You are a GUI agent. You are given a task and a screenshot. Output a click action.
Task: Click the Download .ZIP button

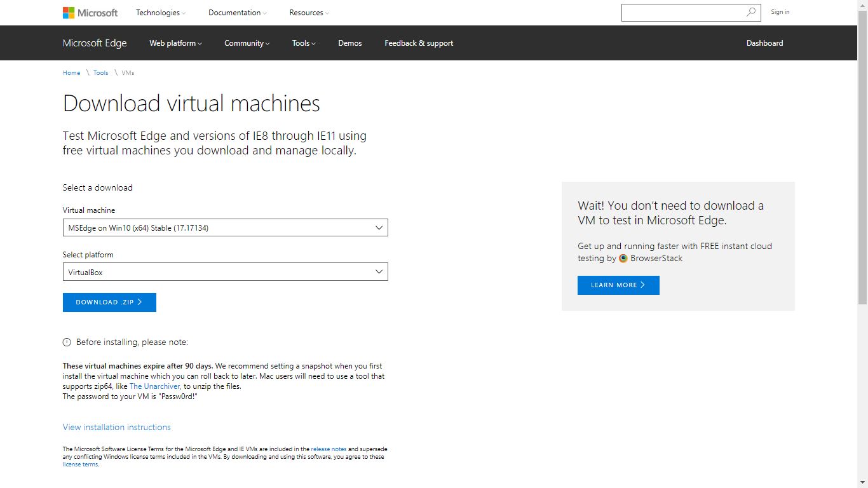click(x=109, y=302)
